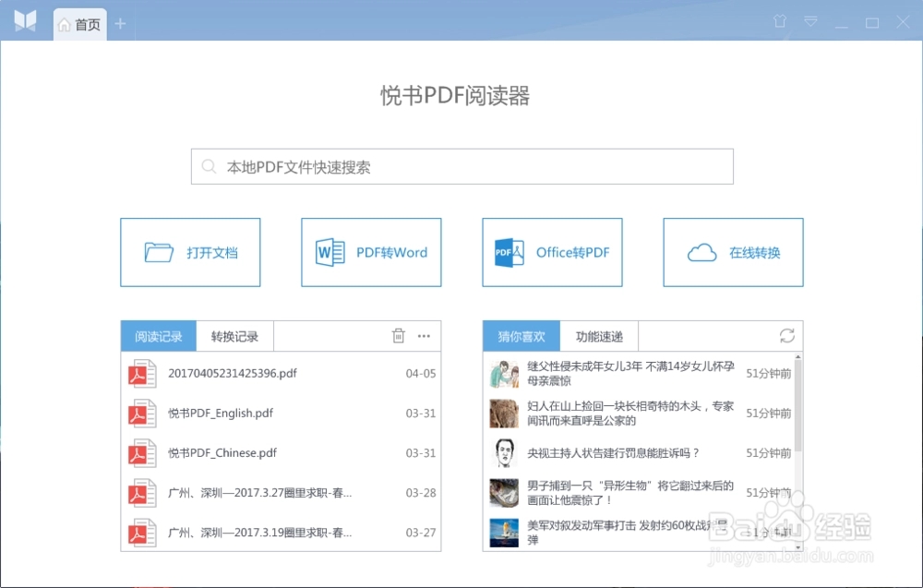Click the 打开文档 open document button

pyautogui.click(x=190, y=253)
